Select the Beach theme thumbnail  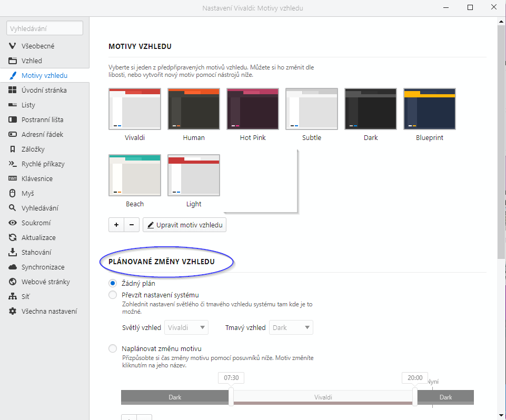point(135,175)
